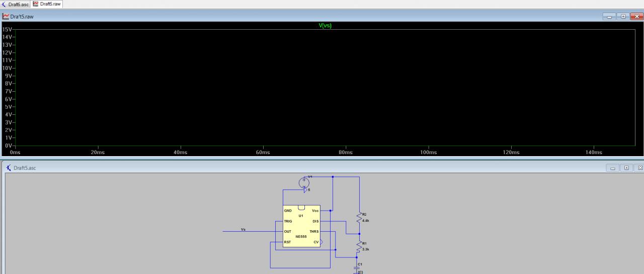Click the 140ms label on the time axis

[594, 153]
